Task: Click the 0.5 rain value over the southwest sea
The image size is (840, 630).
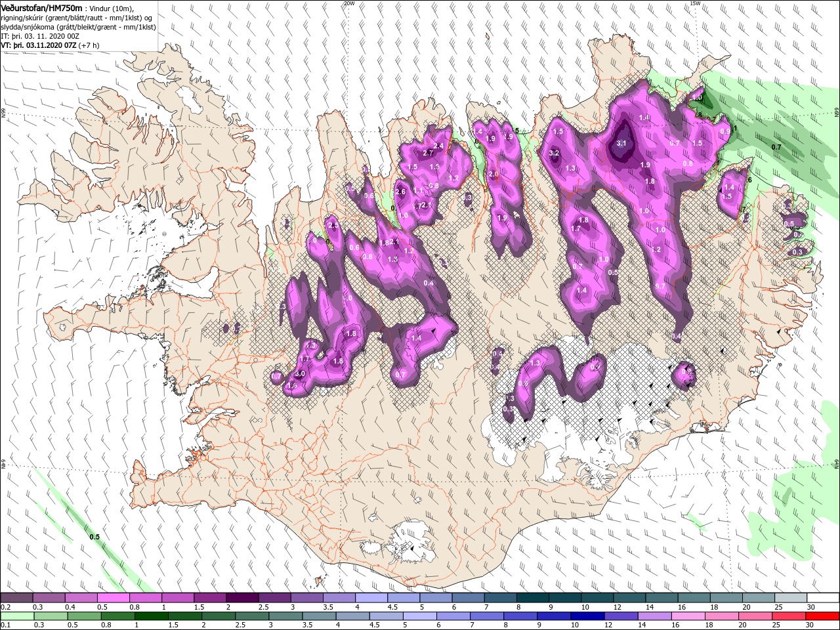Action: pos(94,537)
